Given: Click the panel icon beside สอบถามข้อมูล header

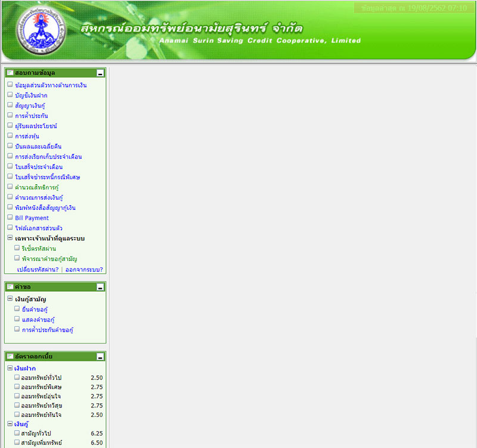Looking at the screenshot, I should (10, 73).
